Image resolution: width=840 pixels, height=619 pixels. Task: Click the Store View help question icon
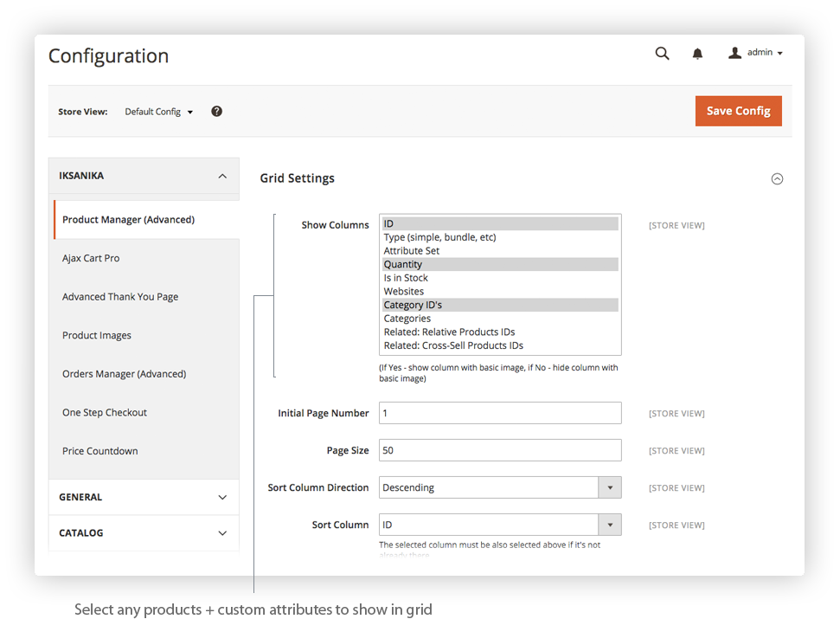click(x=216, y=112)
